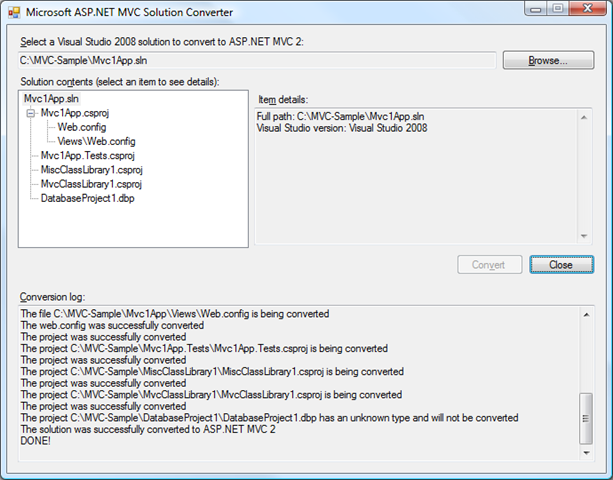Select Web.config under Mvc1App.csproj
This screenshot has height=480, width=613.
[x=82, y=127]
